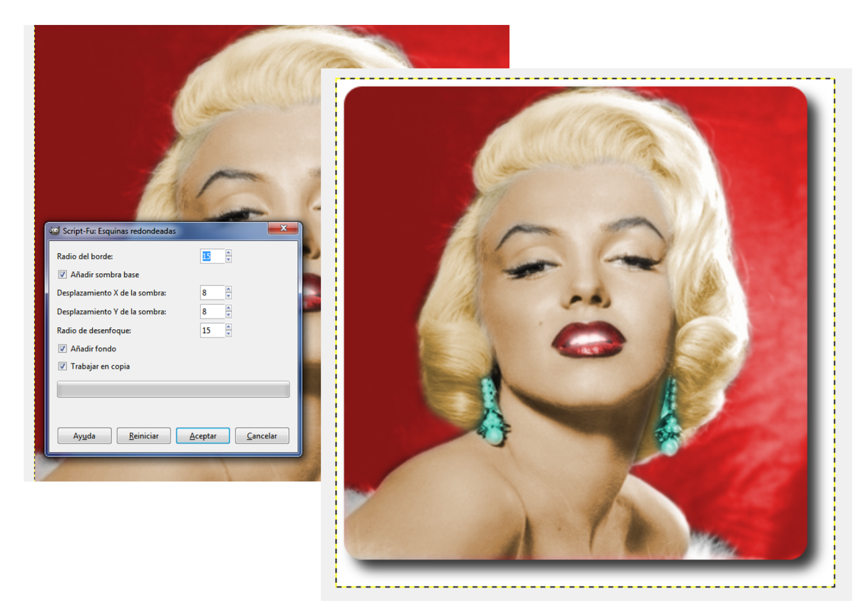This screenshot has width=868, height=614.
Task: Click the Radio del borde input field
Action: tap(212, 256)
